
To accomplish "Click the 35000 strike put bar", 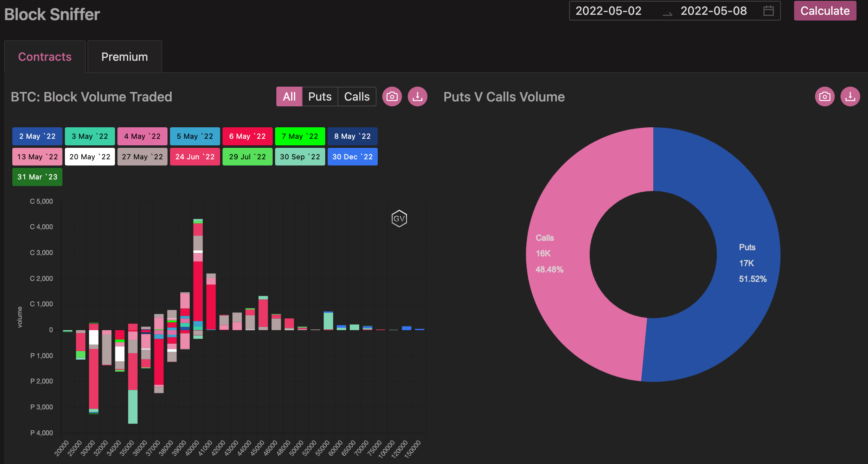I will (133, 377).
